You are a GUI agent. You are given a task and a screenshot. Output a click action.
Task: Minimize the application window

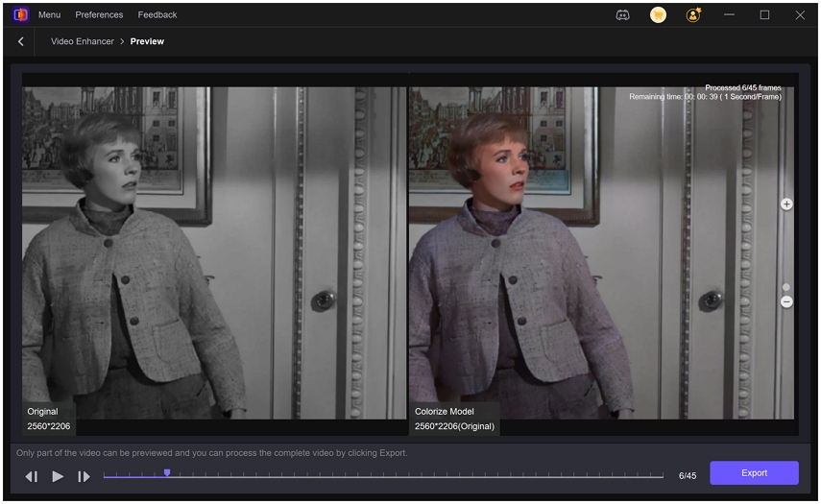click(729, 15)
